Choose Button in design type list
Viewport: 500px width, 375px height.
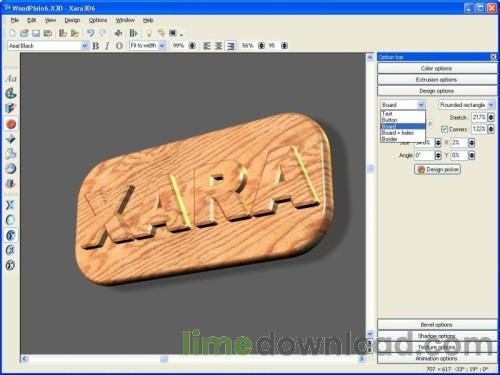(x=403, y=120)
